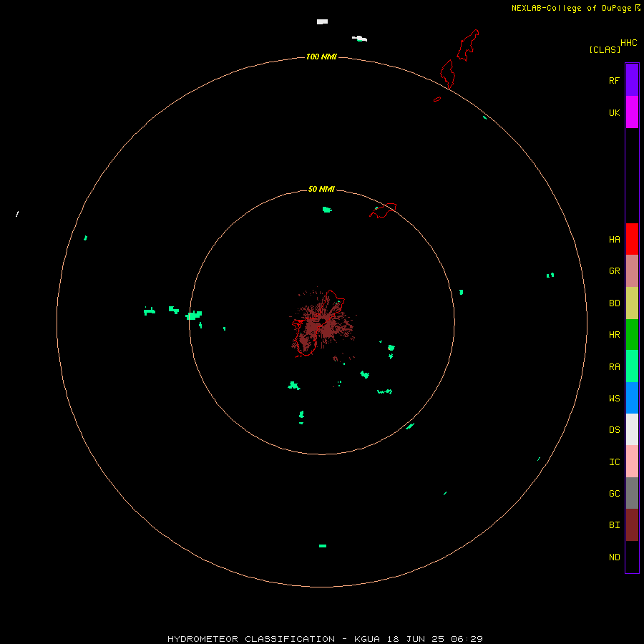The image size is (644, 644).
Task: Pick the HR dark-green legend swatch
Action: (632, 335)
